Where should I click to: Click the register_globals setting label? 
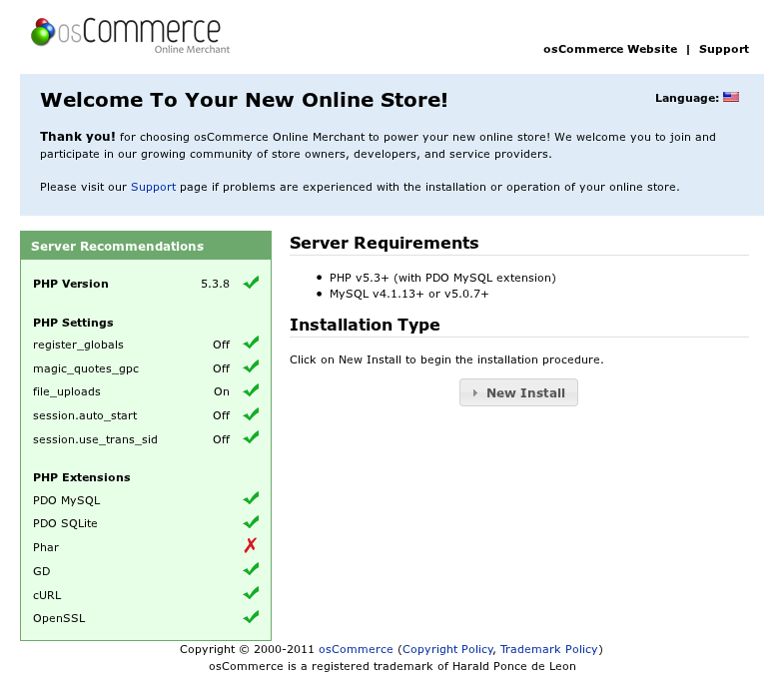click(x=78, y=345)
